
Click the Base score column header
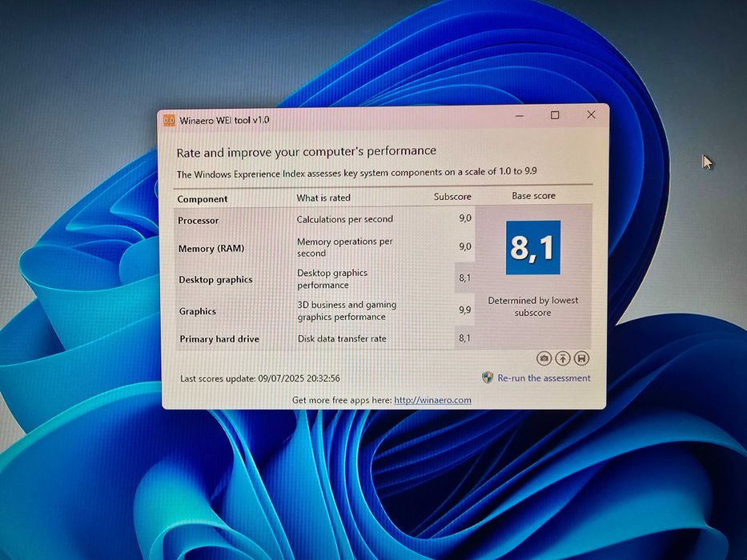[x=533, y=196]
